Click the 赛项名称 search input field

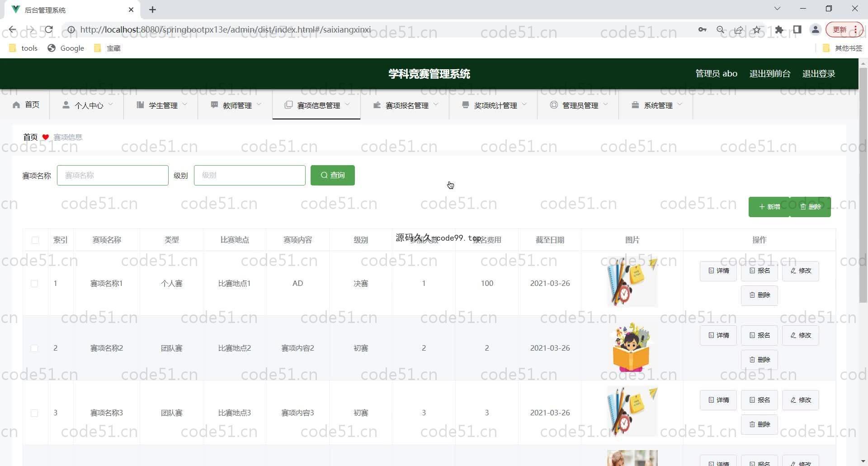pos(113,176)
